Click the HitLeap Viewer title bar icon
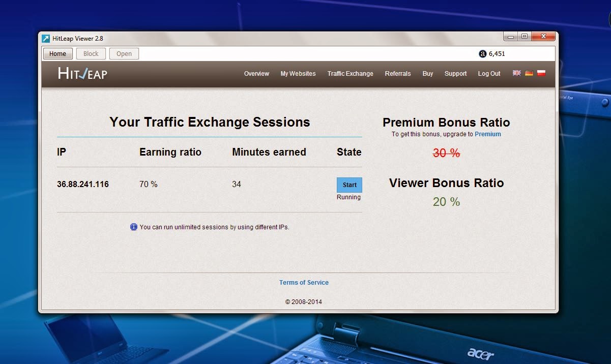This screenshot has height=364, width=611. tap(46, 39)
